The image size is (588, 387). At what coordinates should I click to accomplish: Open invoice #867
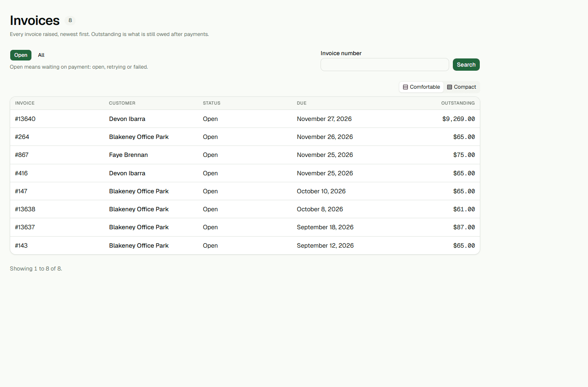coord(22,155)
